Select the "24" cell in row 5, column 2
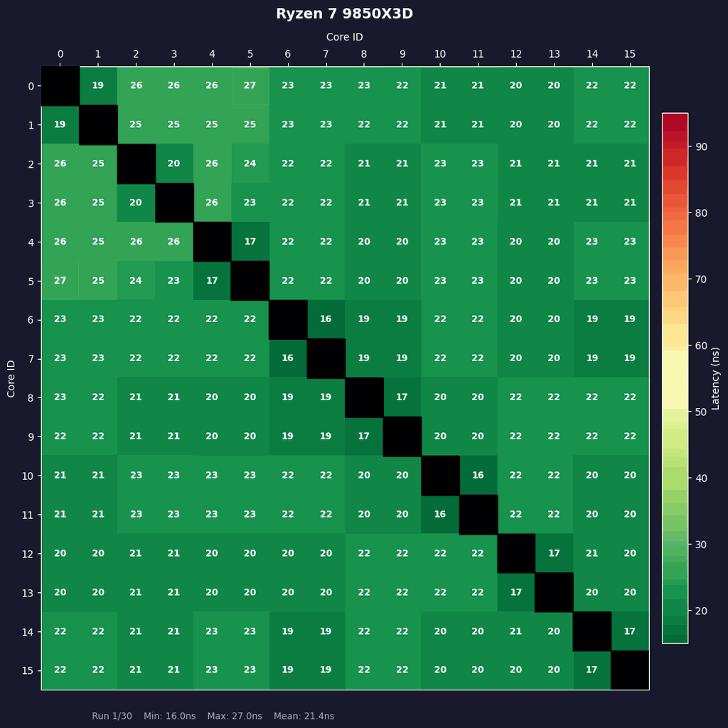Screen dimensions: 728x728 [136, 281]
